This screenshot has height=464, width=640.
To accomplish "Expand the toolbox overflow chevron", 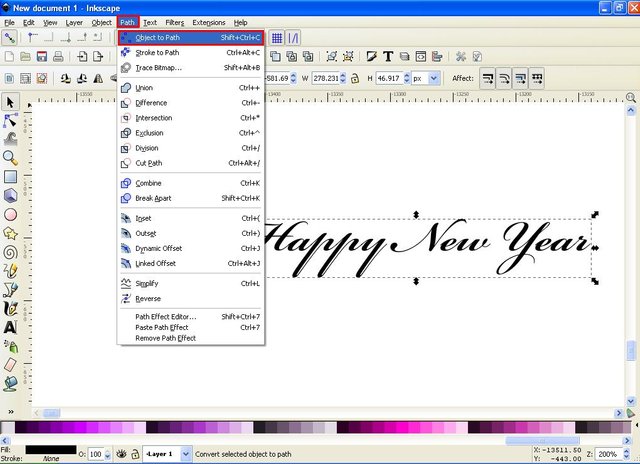I will (11, 412).
